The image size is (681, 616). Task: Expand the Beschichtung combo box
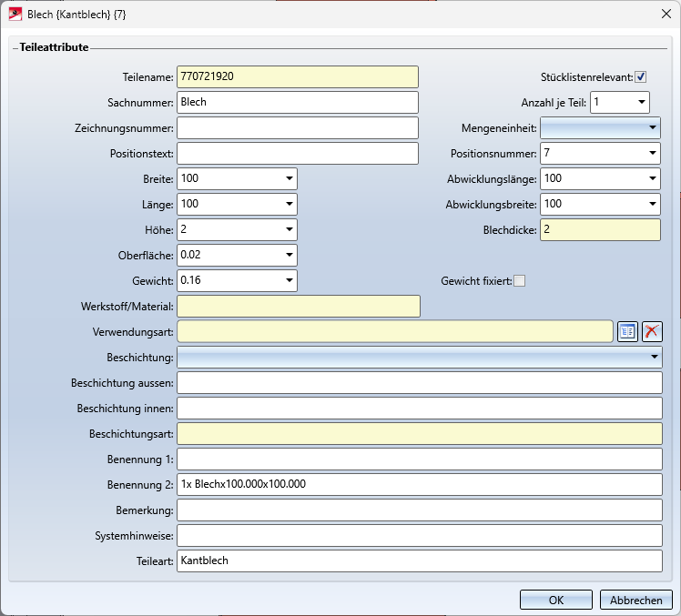653,358
